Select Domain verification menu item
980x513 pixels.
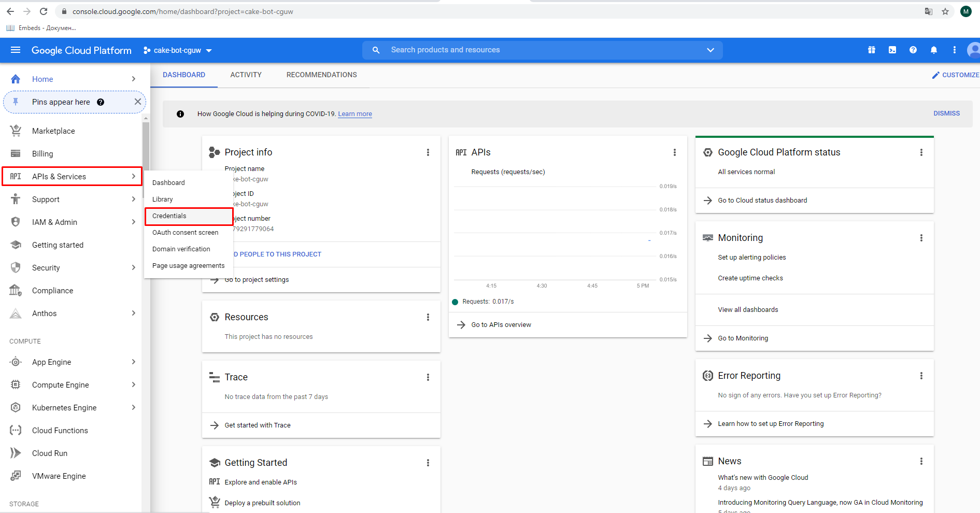click(x=189, y=249)
